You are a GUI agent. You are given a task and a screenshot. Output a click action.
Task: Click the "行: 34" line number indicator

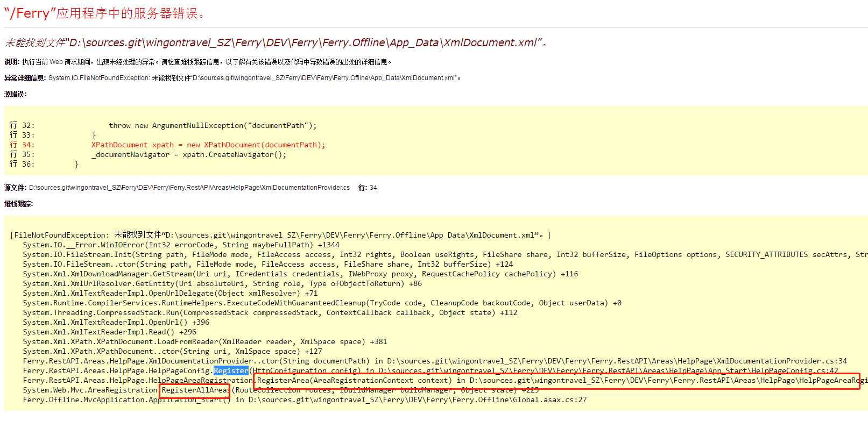point(368,188)
